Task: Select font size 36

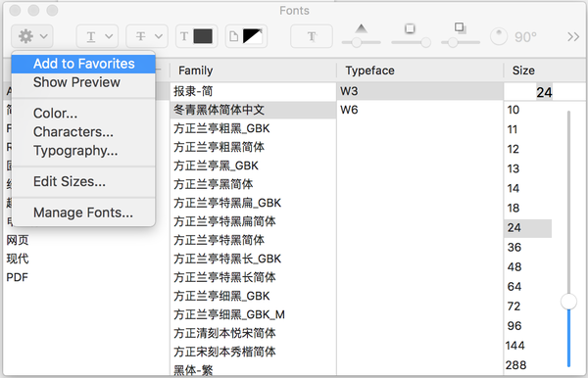Action: click(x=528, y=247)
